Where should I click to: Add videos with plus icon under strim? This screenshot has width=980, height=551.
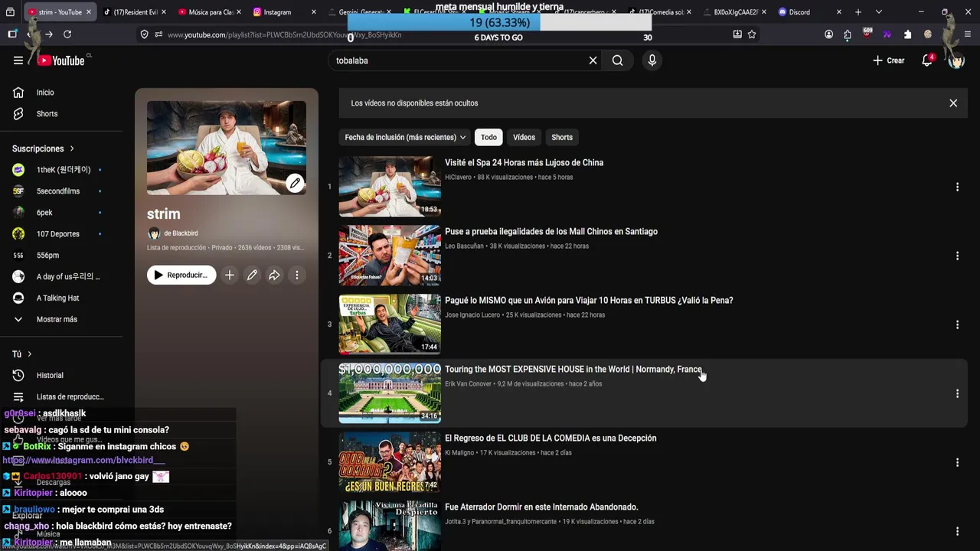[229, 275]
